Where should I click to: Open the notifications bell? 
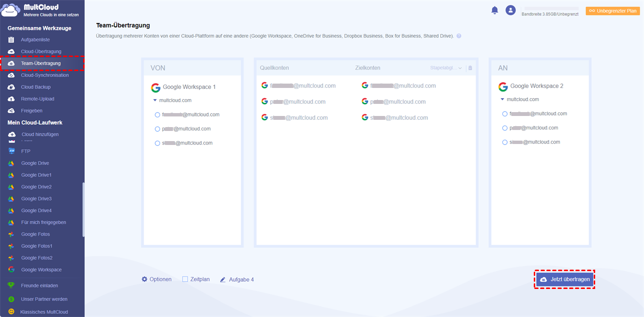coord(495,10)
